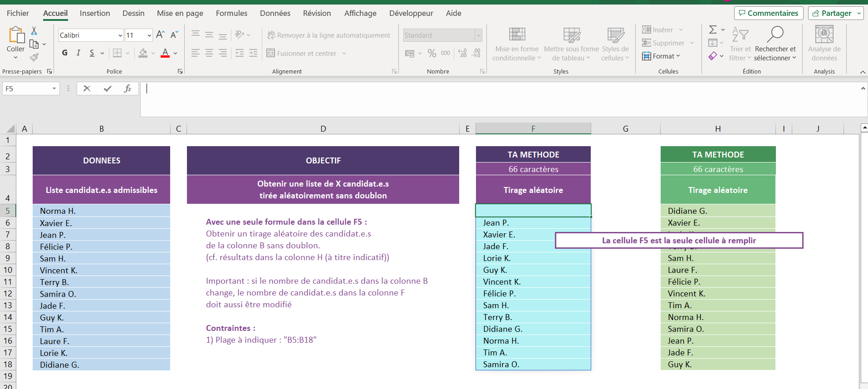Switch to the Développeur tab

(x=411, y=13)
